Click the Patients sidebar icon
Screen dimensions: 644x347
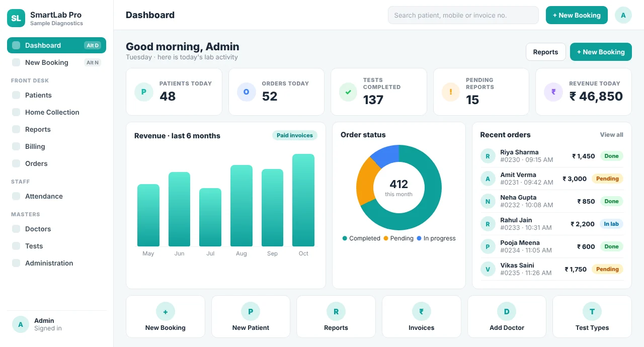point(16,95)
